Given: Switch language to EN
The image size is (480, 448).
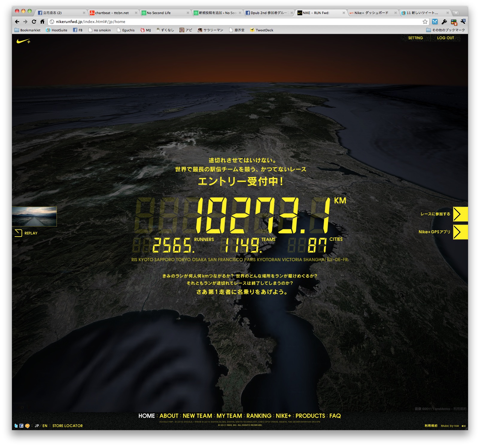Looking at the screenshot, I should tap(45, 426).
